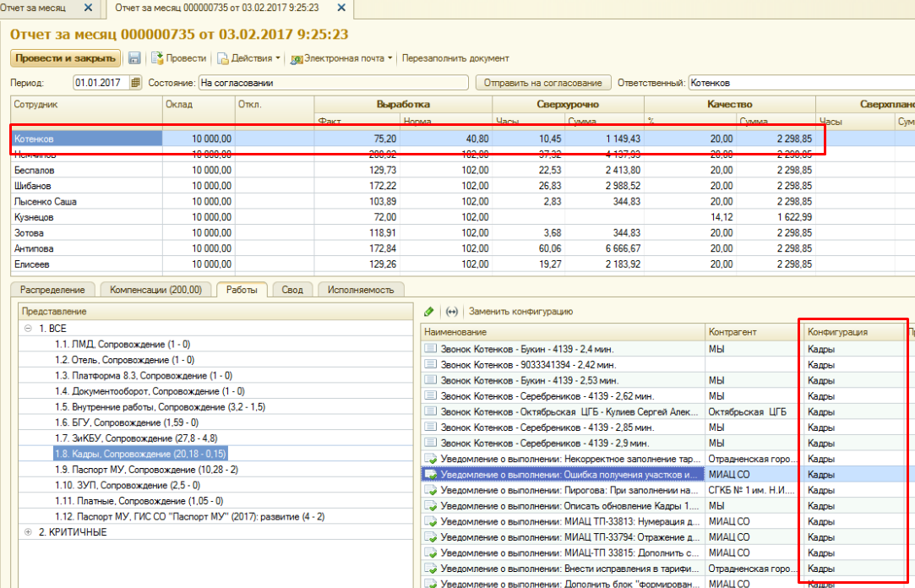Click document icon of first Звонок Котенков row
The image size is (915, 588).
431,348
